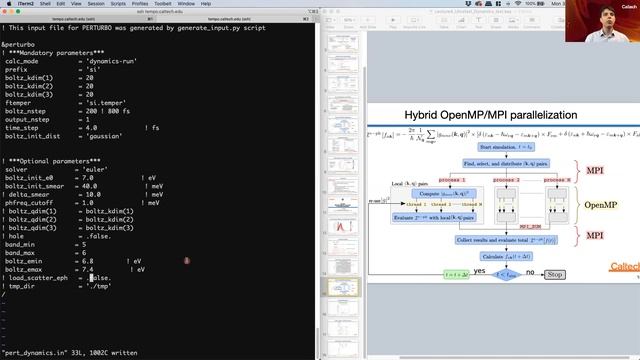Image resolution: width=640 pixels, height=360 pixels.
Task: Click the 'hole' .false. line in terminal
Action: [x=56, y=236]
